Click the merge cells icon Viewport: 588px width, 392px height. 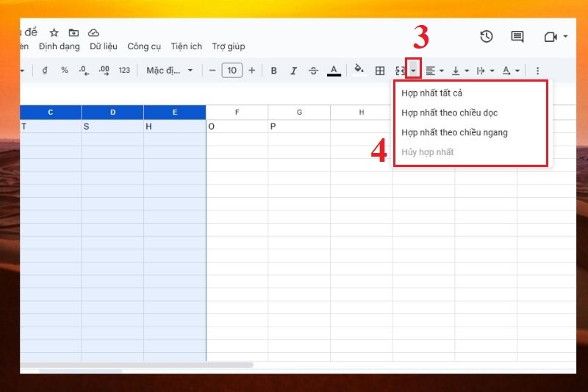coord(400,71)
